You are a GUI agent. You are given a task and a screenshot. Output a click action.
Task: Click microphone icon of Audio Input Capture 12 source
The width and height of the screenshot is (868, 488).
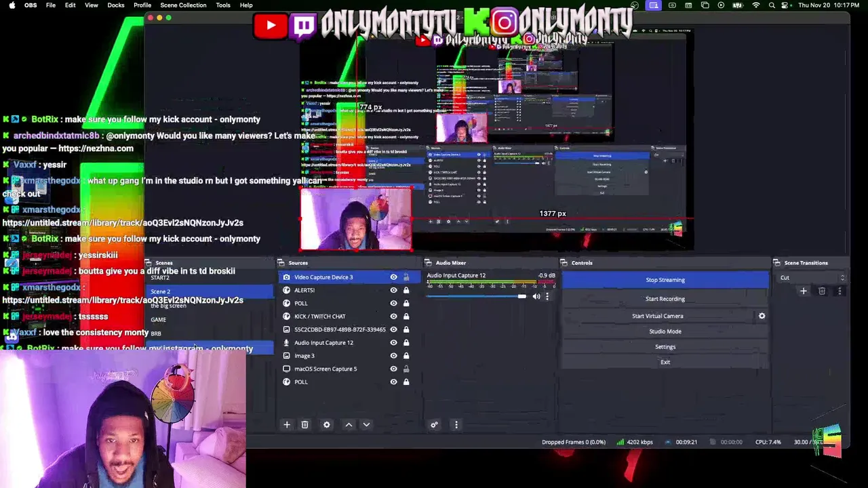click(x=286, y=343)
